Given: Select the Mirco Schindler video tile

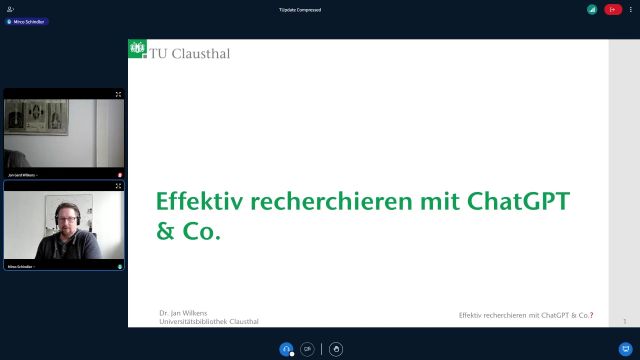Looking at the screenshot, I should coord(64,225).
